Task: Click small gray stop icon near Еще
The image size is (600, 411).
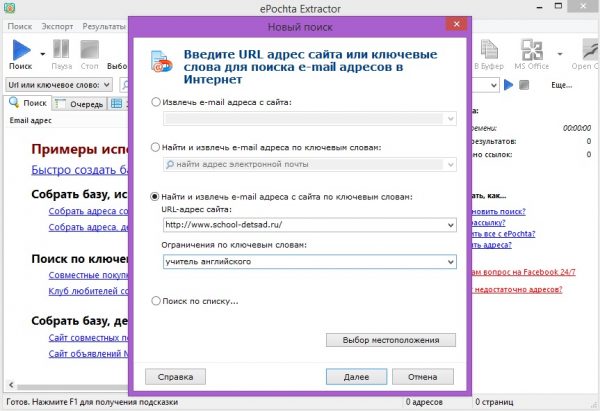Action: pos(524,85)
